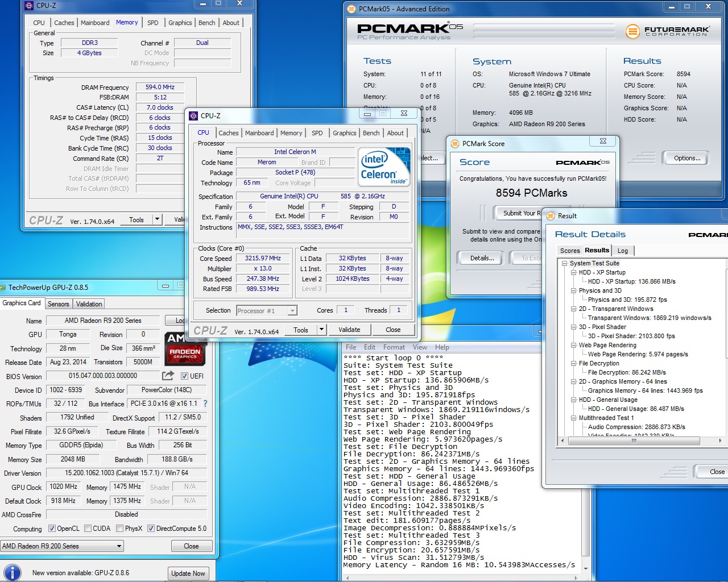
Task: Toggle the OpenCL checkbox
Action: click(52, 529)
